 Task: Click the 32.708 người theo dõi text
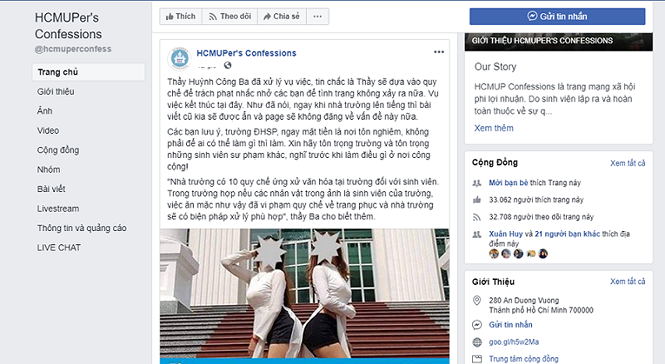[541, 217]
